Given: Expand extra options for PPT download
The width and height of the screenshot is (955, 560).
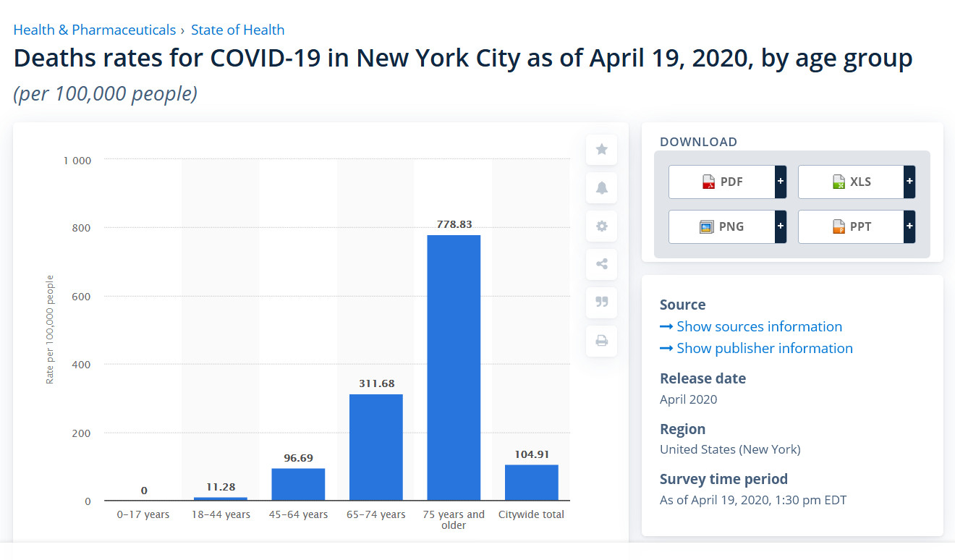Looking at the screenshot, I should pos(909,226).
